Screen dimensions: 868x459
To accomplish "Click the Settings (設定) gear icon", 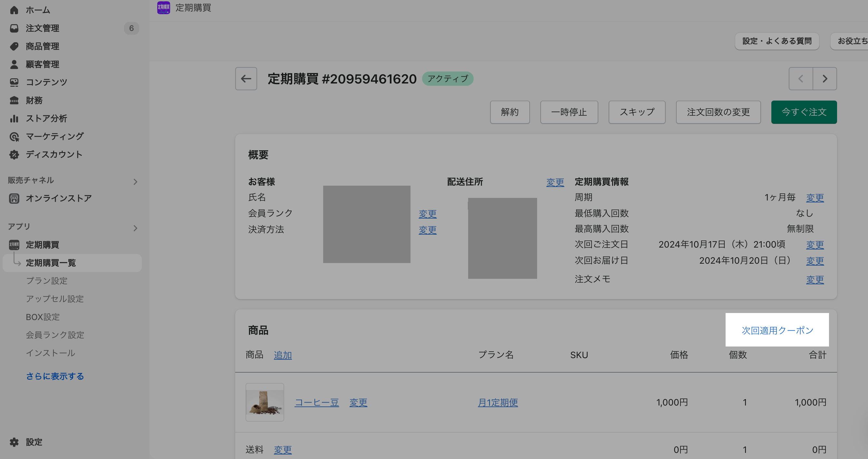I will click(x=14, y=442).
